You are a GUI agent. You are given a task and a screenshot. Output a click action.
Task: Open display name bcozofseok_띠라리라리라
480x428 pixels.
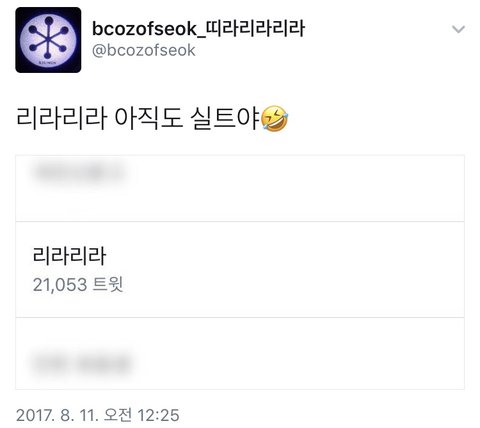198,28
